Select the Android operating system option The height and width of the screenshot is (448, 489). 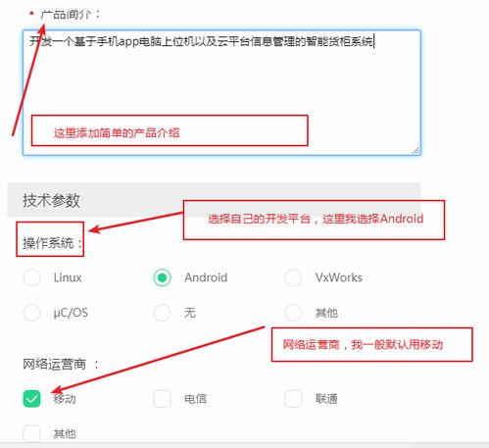[x=162, y=277]
